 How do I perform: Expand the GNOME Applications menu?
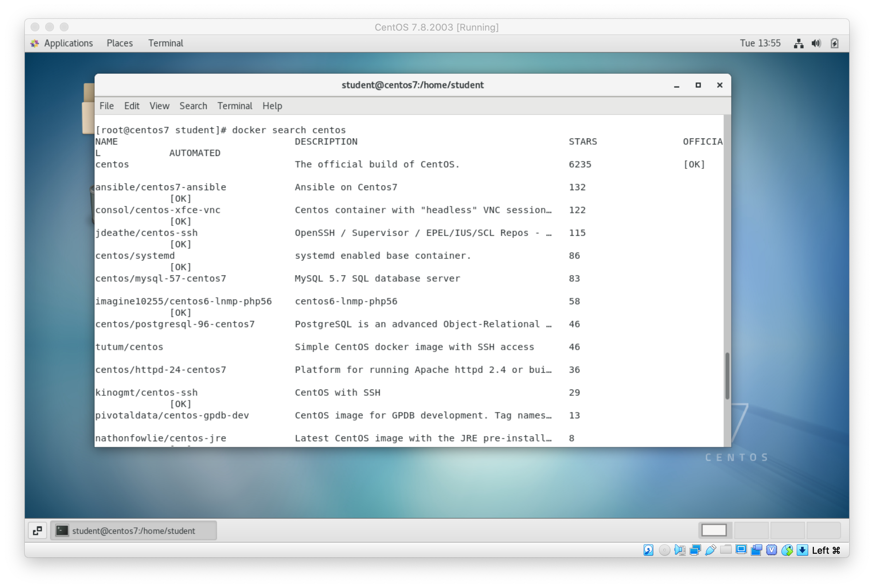(68, 43)
